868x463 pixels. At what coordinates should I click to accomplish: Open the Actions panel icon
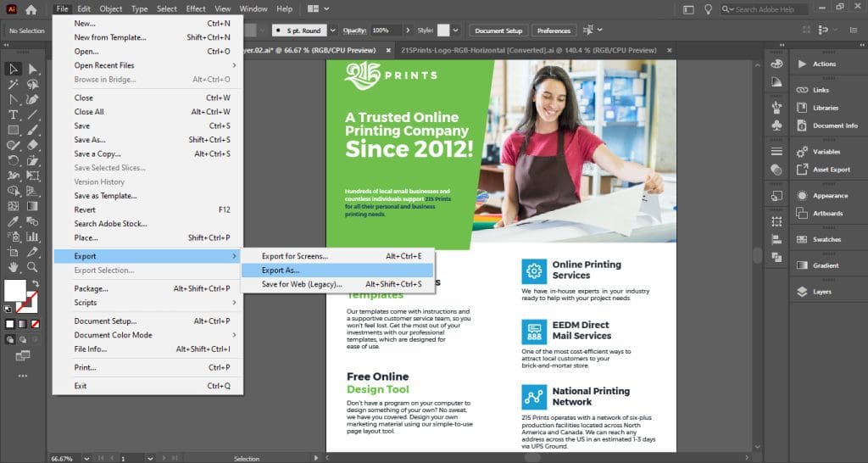802,64
